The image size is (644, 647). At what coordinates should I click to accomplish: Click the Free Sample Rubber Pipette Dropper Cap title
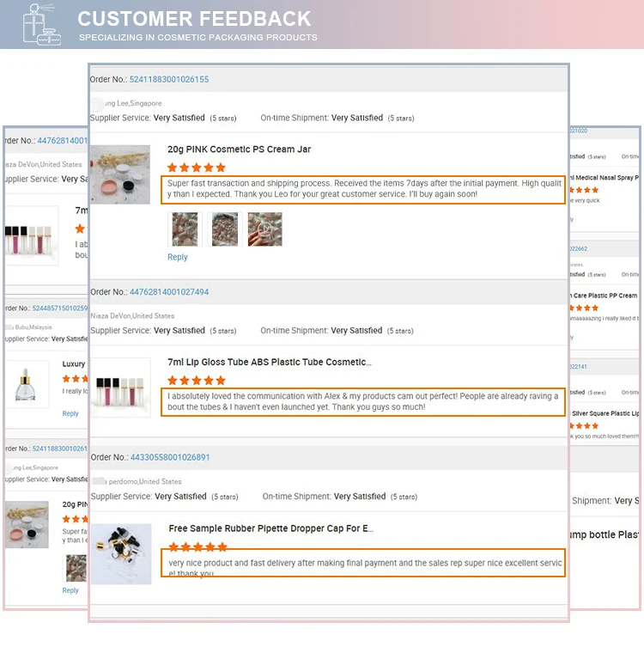pos(270,528)
